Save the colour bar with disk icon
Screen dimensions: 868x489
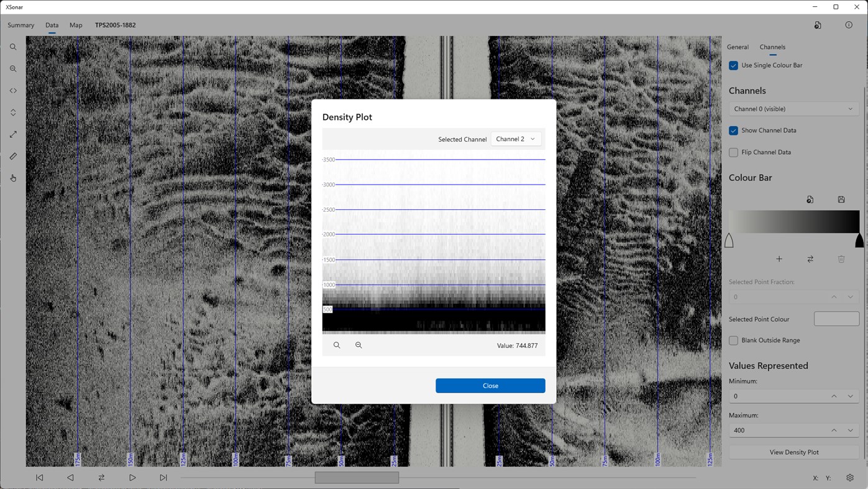841,199
